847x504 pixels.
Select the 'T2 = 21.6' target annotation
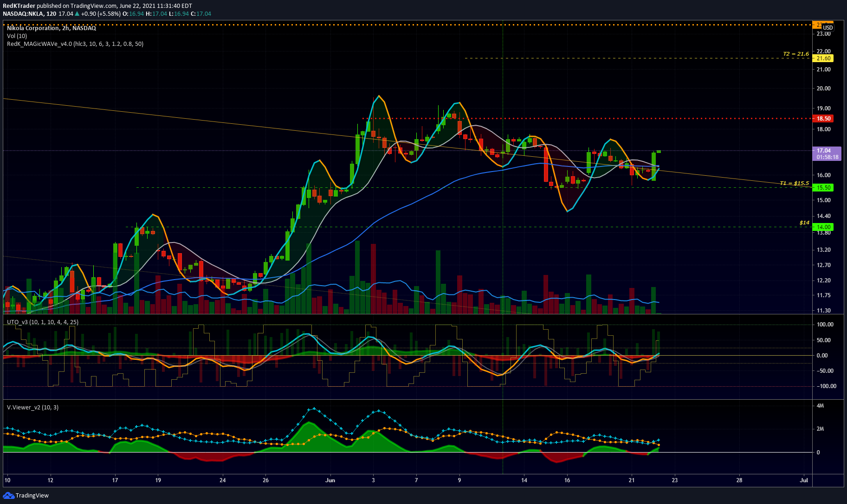pyautogui.click(x=796, y=54)
